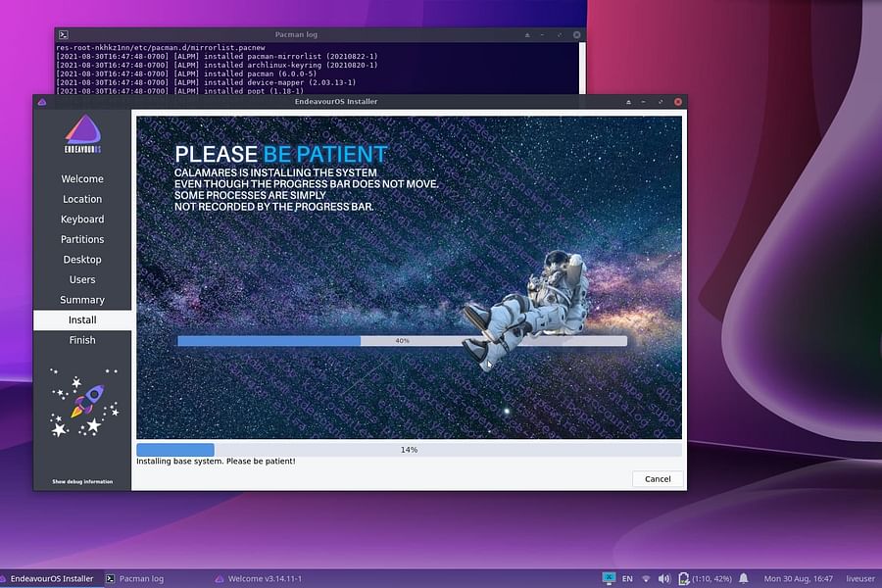Image resolution: width=882 pixels, height=588 pixels.
Task: Click the EN keyboard layout indicator
Action: (x=627, y=578)
